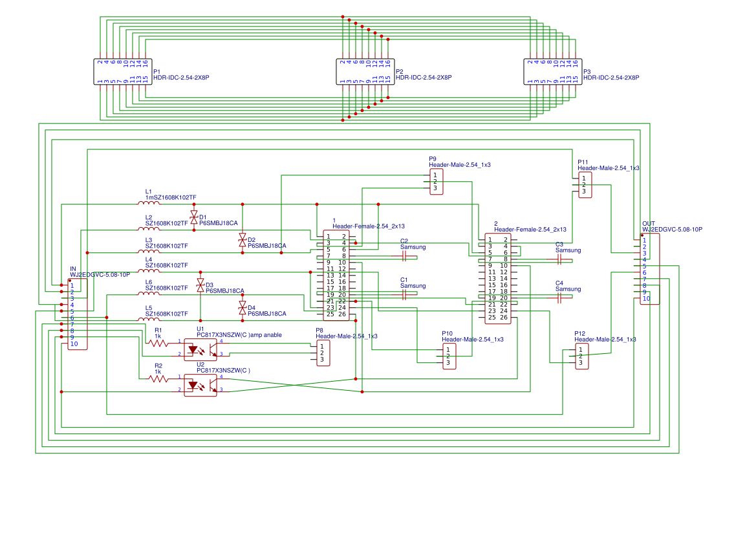Click the 'SZ1608K102TF' label under L6
The height and width of the screenshot is (535, 756).
pos(167,288)
